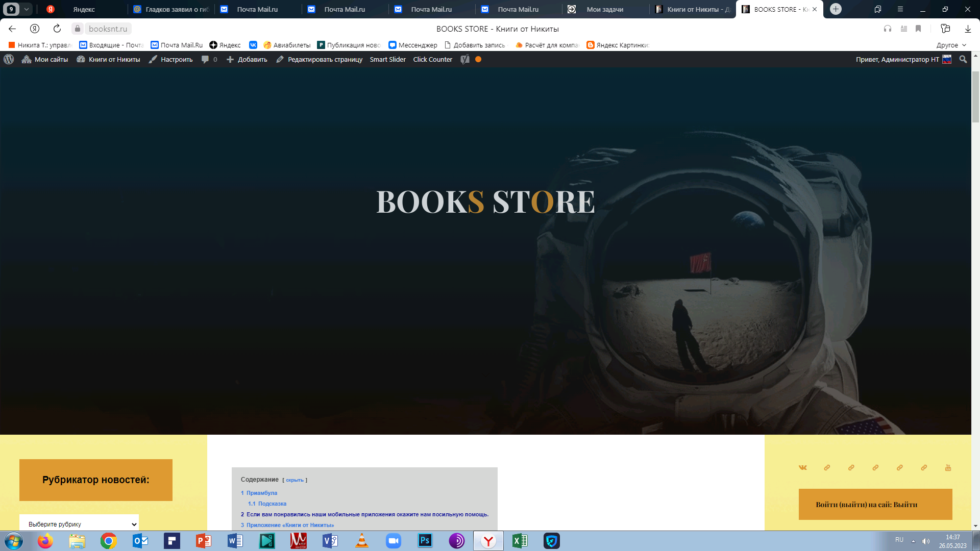
Task: Click the read-aloud headphones icon
Action: point(888,29)
